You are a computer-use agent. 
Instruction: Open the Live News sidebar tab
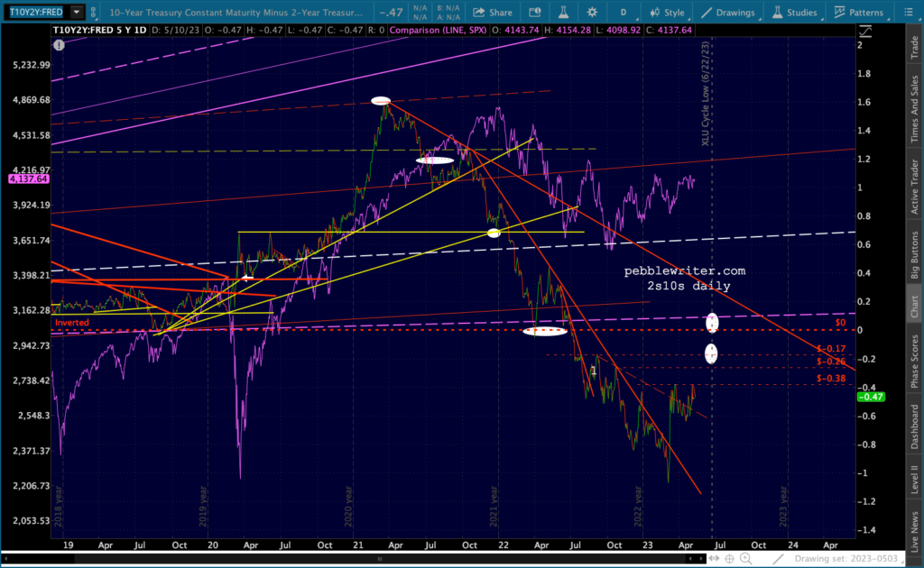click(x=915, y=531)
